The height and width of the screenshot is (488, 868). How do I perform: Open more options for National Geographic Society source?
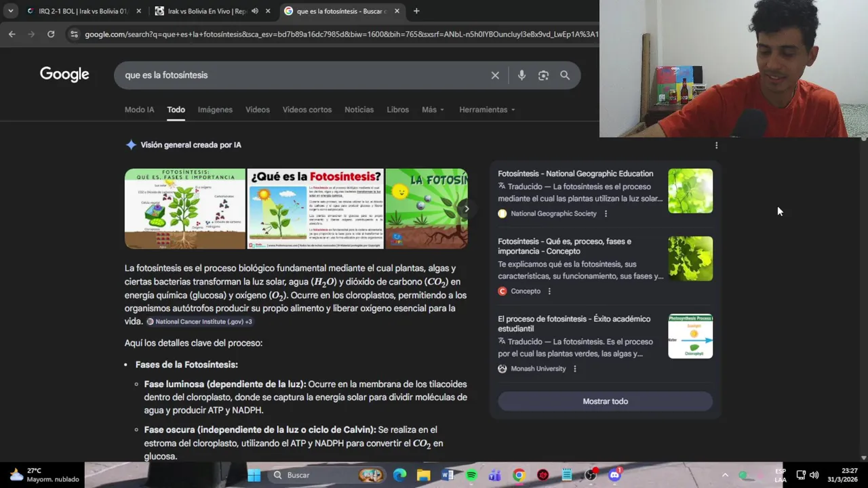pyautogui.click(x=606, y=213)
